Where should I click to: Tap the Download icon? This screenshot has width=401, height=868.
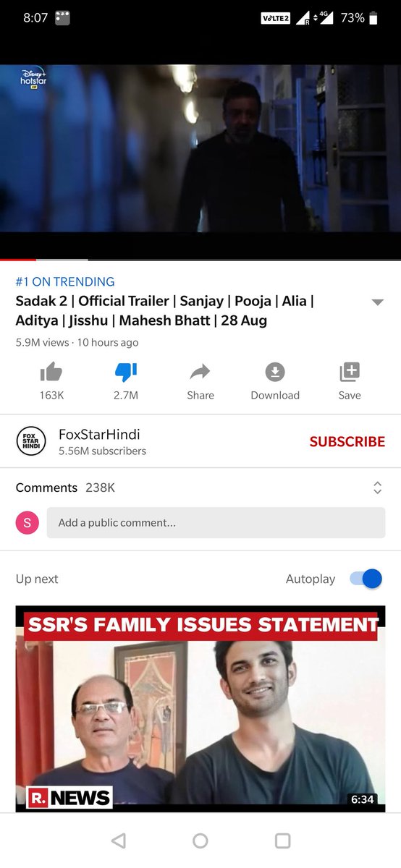275,372
